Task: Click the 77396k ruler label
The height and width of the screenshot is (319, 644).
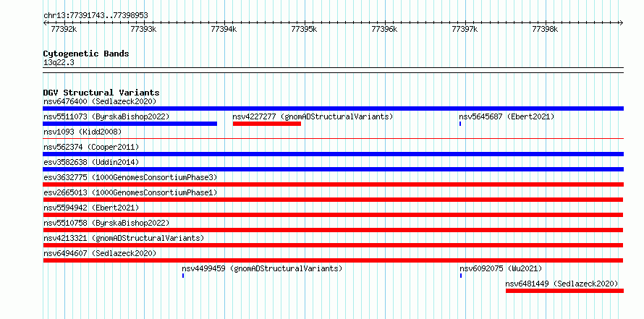Action: coord(384,29)
